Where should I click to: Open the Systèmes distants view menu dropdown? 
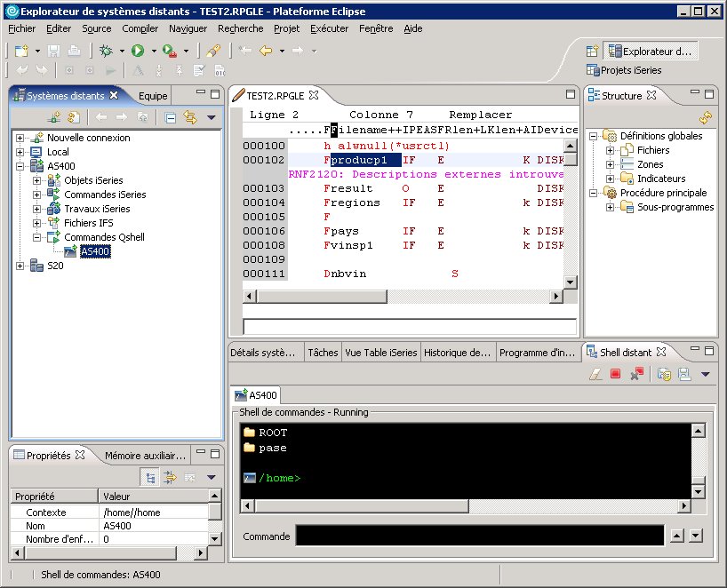212,118
